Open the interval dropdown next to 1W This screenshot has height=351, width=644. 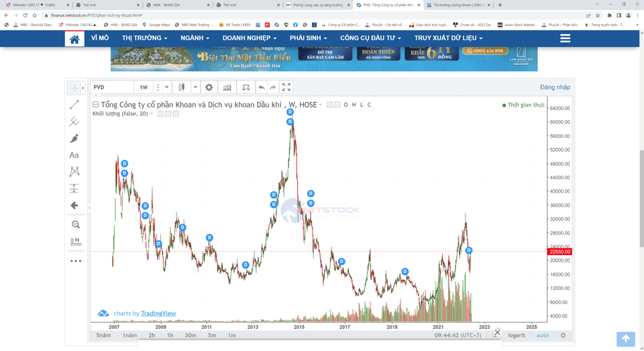click(167, 87)
